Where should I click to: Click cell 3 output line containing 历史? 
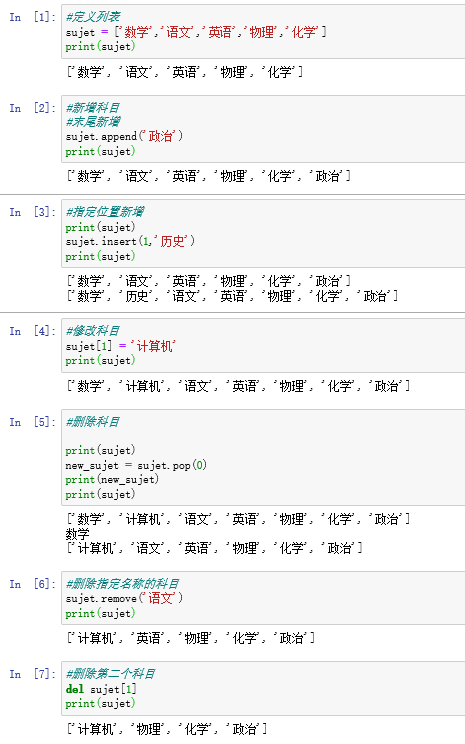click(x=232, y=297)
